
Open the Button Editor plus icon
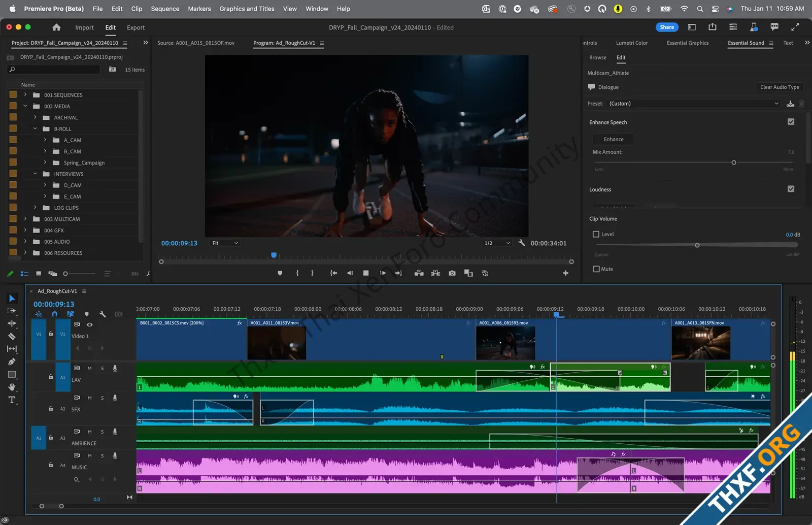pyautogui.click(x=565, y=273)
